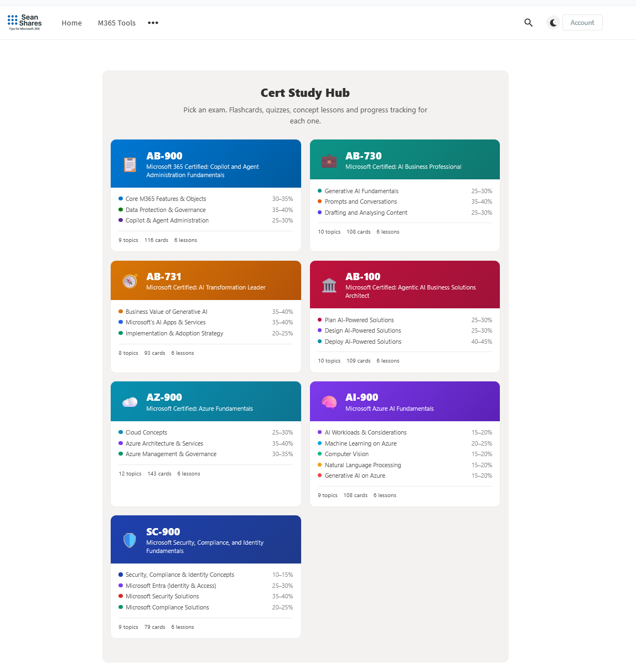The width and height of the screenshot is (636, 672).
Task: Select Microsoft Entra (Identity & Access) row
Action: tap(206, 586)
